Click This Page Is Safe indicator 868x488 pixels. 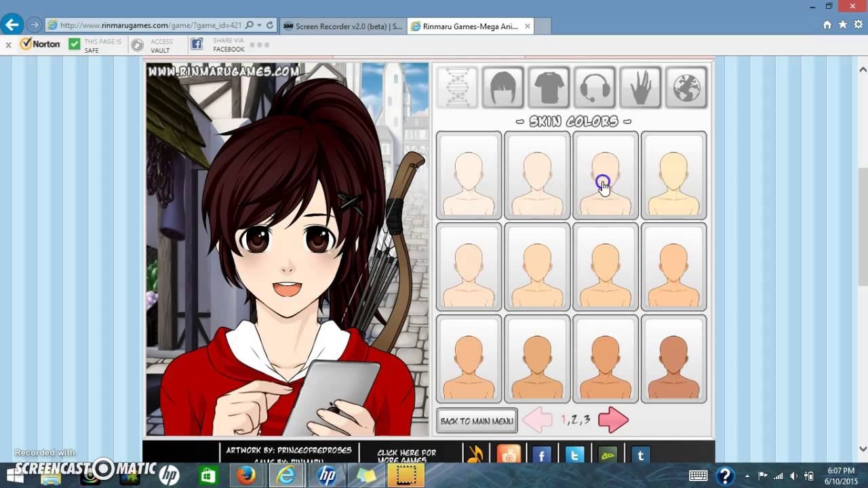coord(95,45)
